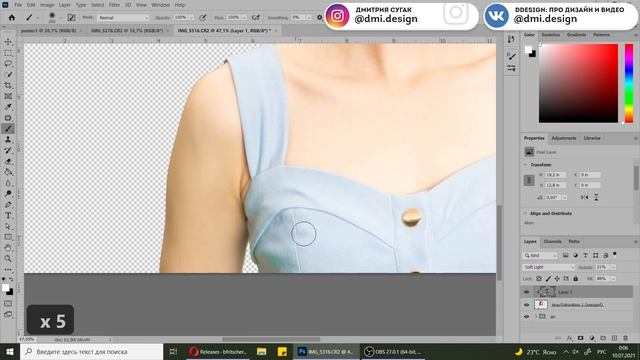Toggle lock position icon
640x360 pixels.
pos(557,279)
